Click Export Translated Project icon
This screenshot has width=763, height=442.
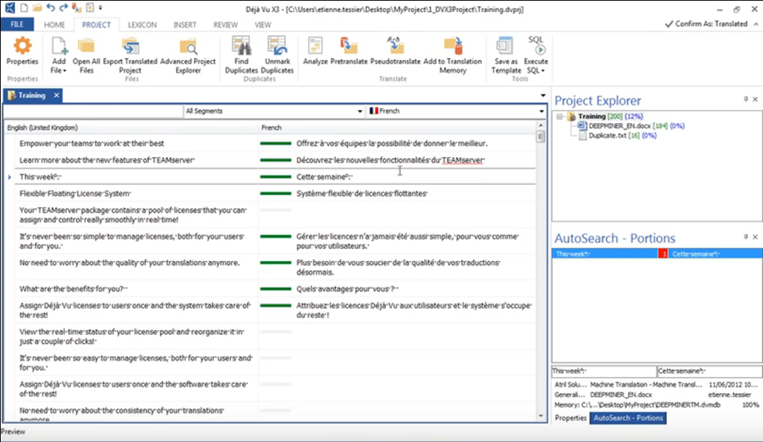pyautogui.click(x=130, y=47)
